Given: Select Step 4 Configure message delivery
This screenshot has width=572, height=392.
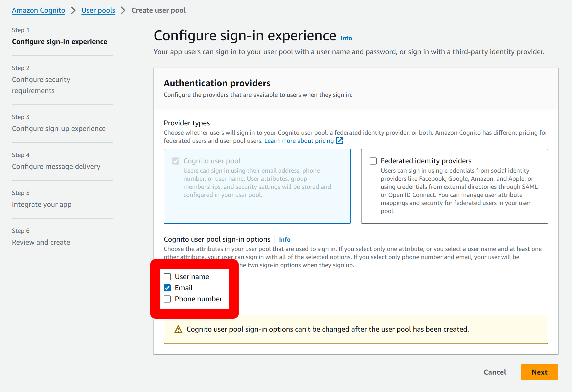Looking at the screenshot, I should [56, 167].
